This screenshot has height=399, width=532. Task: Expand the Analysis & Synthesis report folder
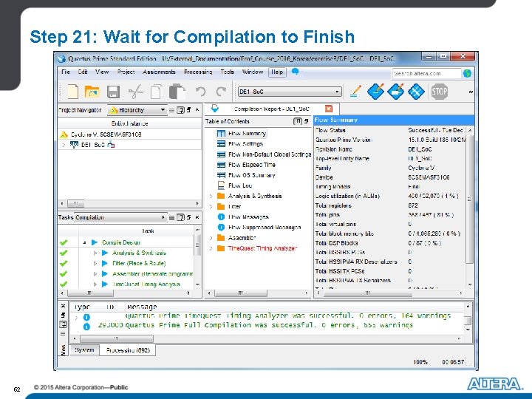pos(211,196)
